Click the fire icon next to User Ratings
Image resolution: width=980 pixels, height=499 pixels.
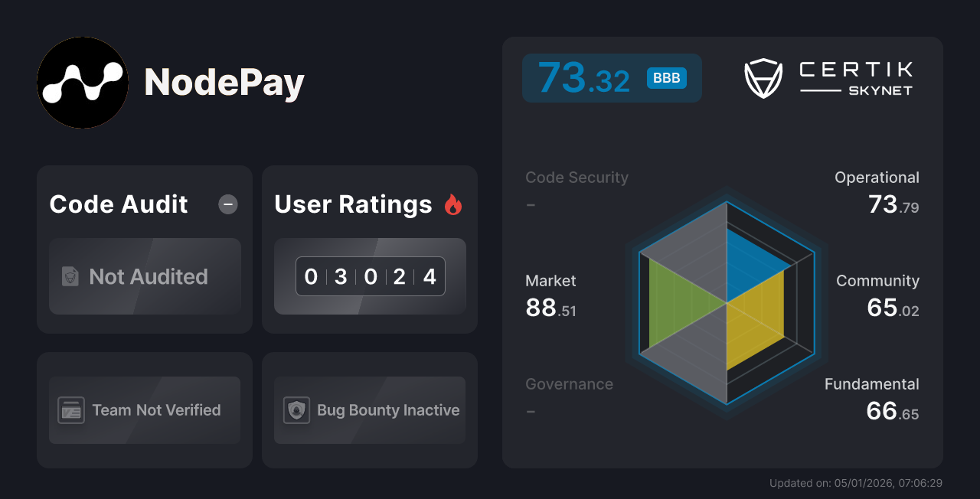(x=452, y=204)
